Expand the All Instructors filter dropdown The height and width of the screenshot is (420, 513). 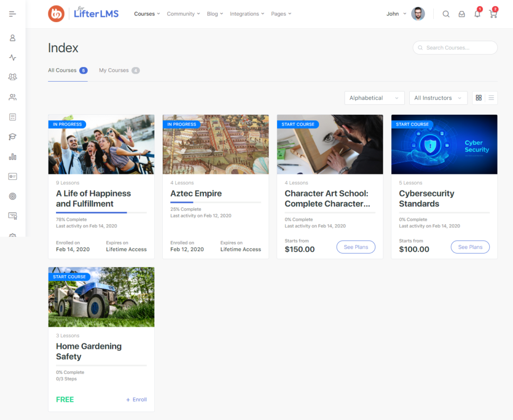[438, 98]
